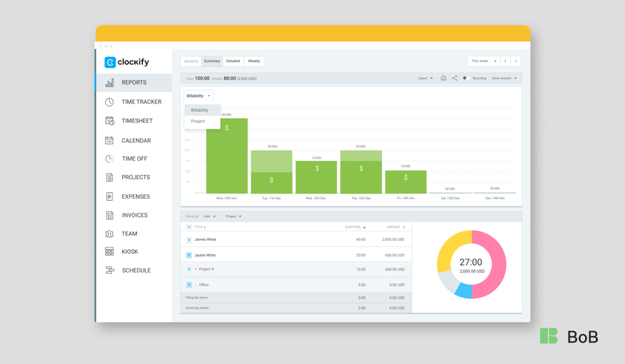Open the Export dropdown
The height and width of the screenshot is (364, 625).
(x=425, y=78)
